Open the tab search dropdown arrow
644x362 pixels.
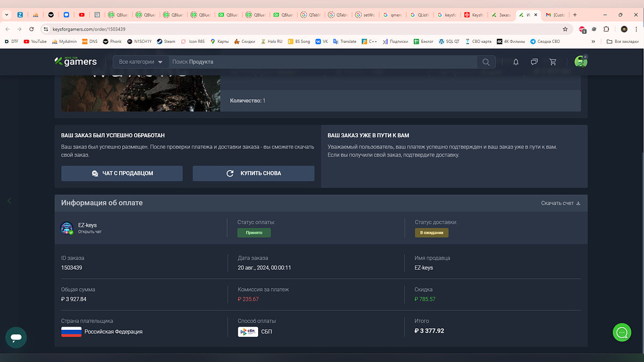click(x=6, y=15)
